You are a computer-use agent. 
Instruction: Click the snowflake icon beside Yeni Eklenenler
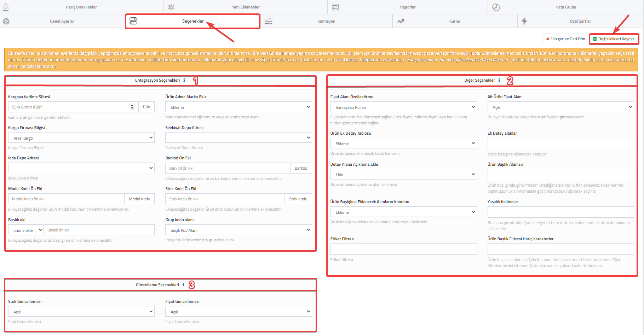[171, 7]
